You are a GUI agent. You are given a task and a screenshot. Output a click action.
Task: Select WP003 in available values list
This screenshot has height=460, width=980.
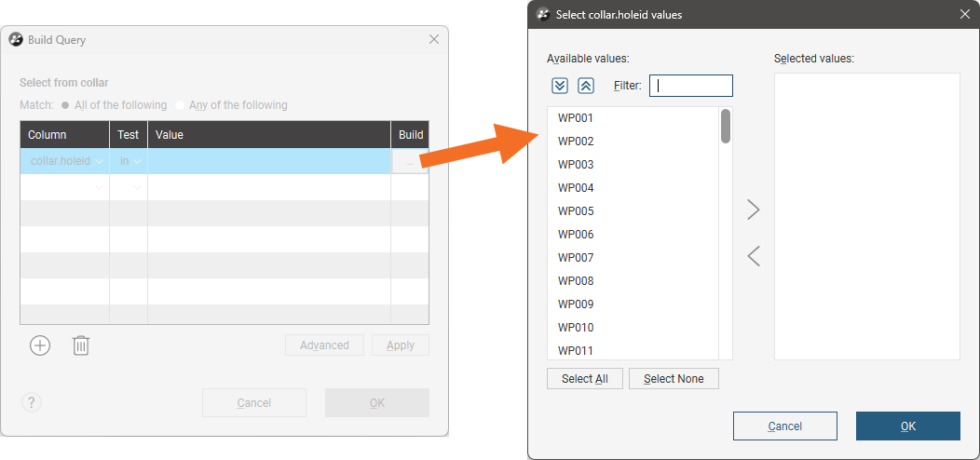[x=576, y=165]
